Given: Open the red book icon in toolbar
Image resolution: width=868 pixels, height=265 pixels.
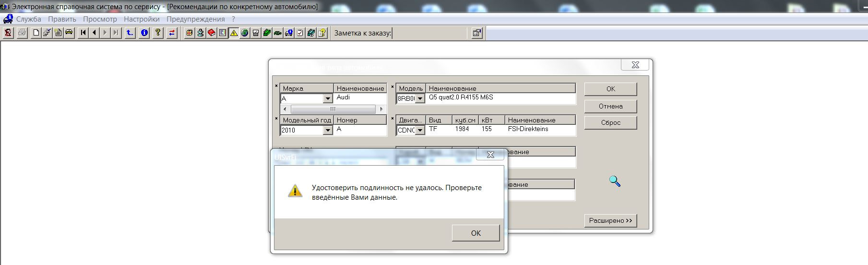Looking at the screenshot, I should pyautogui.click(x=212, y=33).
